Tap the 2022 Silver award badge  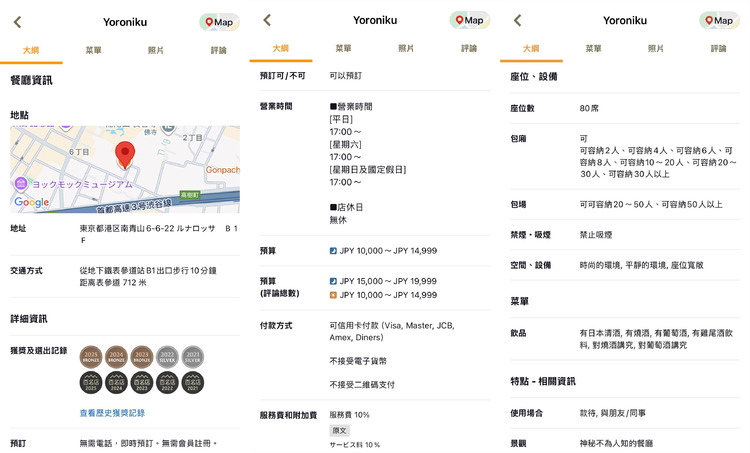point(167,357)
